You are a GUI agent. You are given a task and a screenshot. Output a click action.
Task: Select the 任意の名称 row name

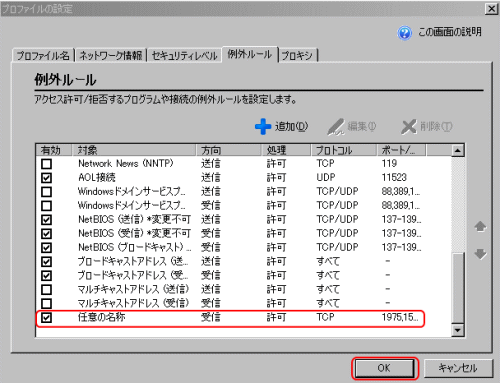102,317
